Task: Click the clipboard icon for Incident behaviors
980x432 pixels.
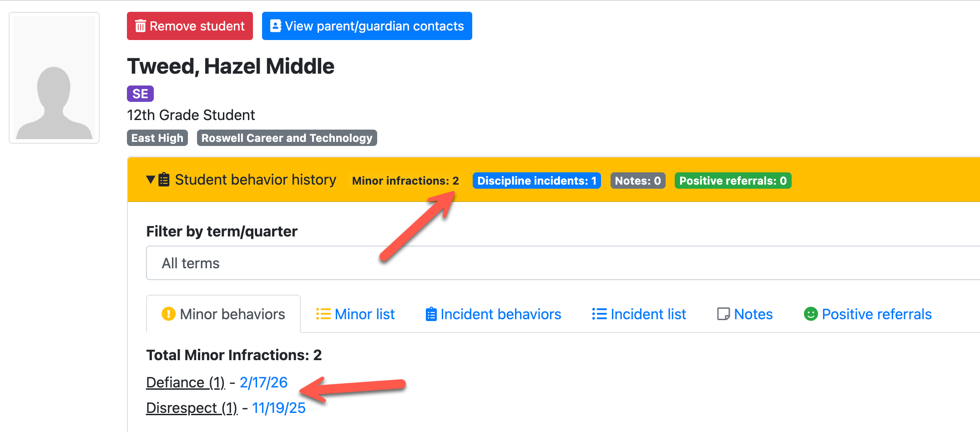Action: point(431,314)
